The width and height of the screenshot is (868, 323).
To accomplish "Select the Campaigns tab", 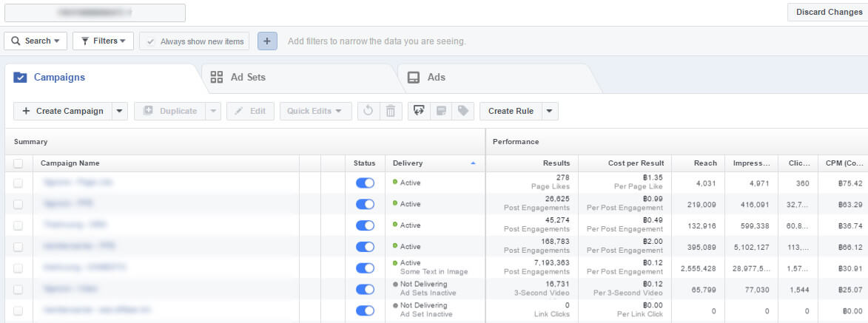I will coord(59,77).
